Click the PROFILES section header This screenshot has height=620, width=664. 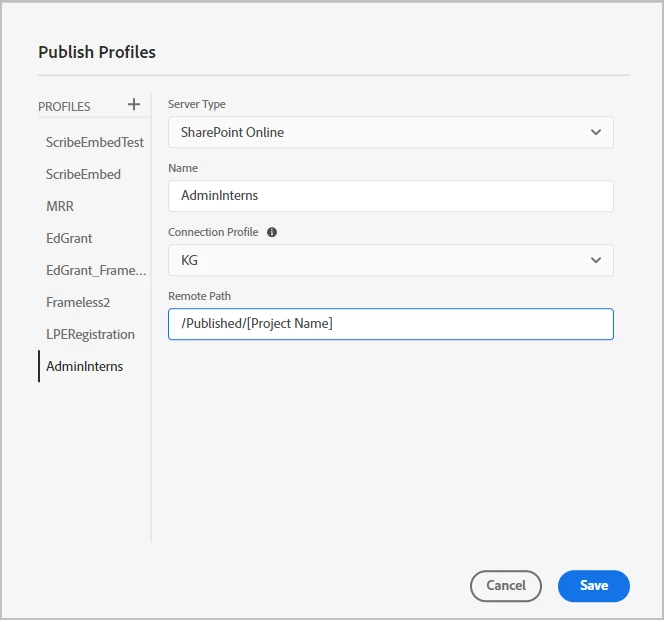point(64,106)
